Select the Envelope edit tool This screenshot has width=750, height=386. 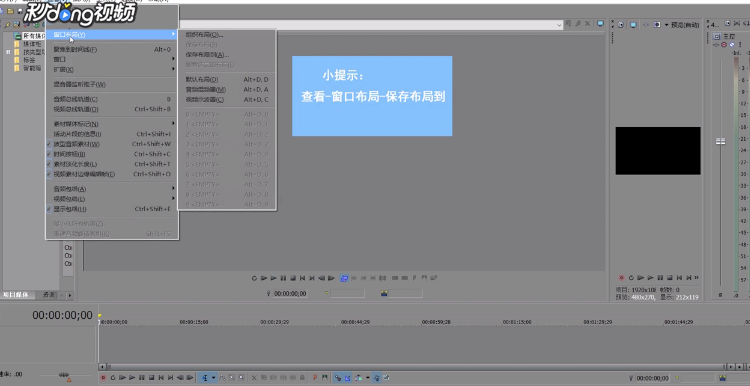tap(222, 378)
